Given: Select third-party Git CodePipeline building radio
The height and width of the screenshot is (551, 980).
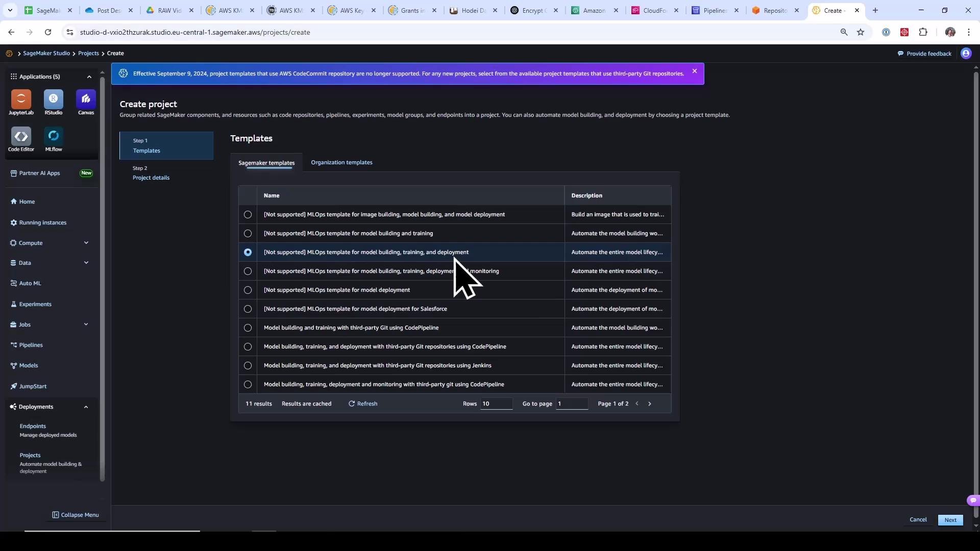Looking at the screenshot, I should pyautogui.click(x=248, y=328).
